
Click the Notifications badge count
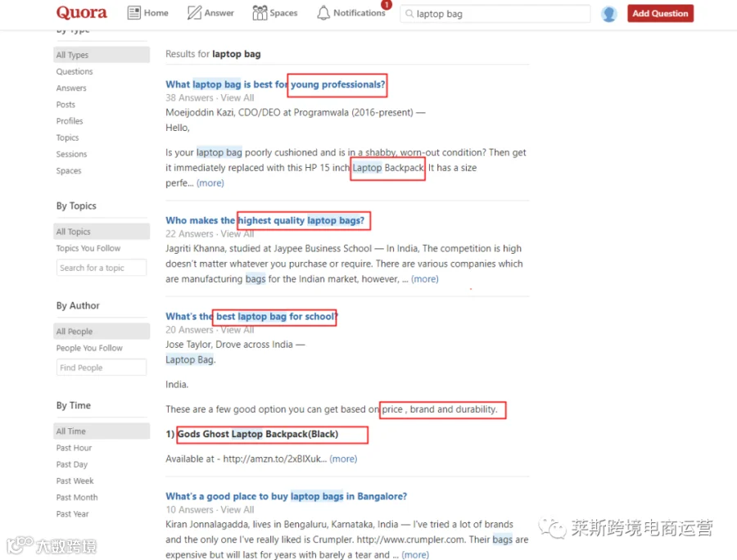(x=387, y=5)
